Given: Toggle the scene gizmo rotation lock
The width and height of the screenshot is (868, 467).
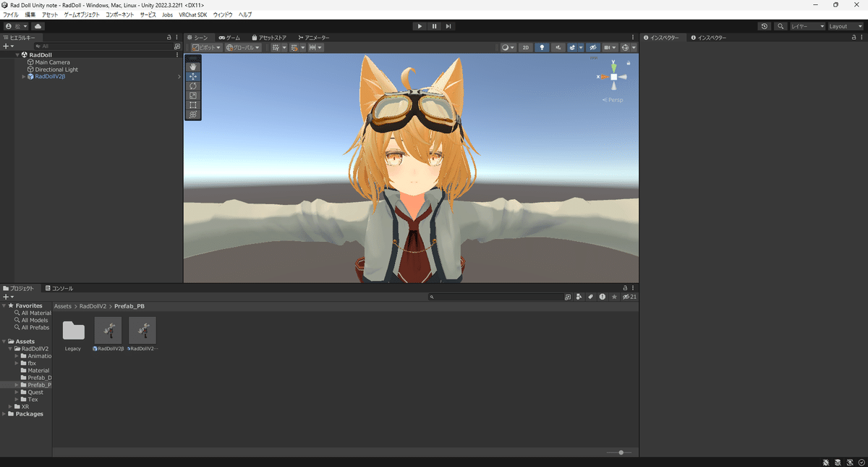Looking at the screenshot, I should tap(628, 63).
